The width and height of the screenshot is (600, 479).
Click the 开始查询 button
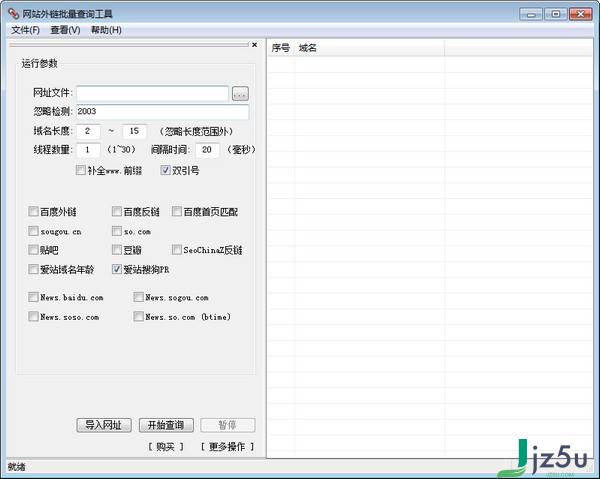pos(166,425)
